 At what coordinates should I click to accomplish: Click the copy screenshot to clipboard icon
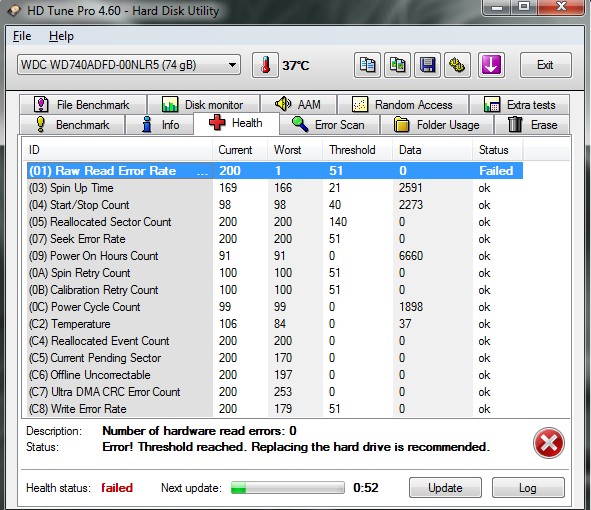point(397,65)
